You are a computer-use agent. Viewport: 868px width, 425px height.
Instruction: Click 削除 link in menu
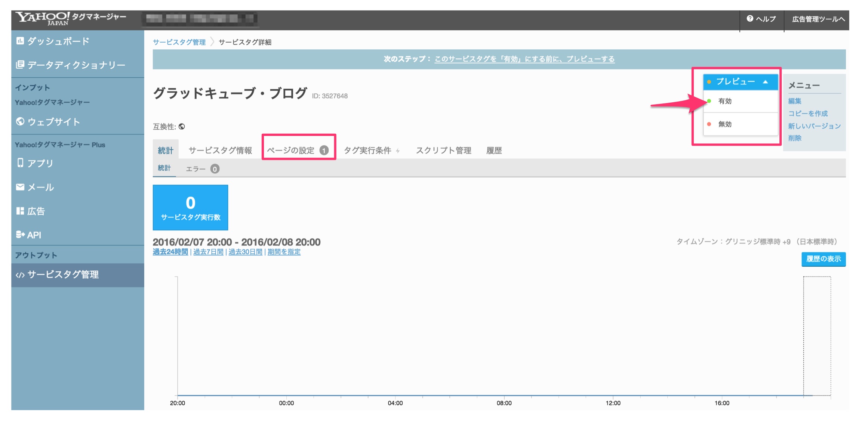(x=794, y=138)
